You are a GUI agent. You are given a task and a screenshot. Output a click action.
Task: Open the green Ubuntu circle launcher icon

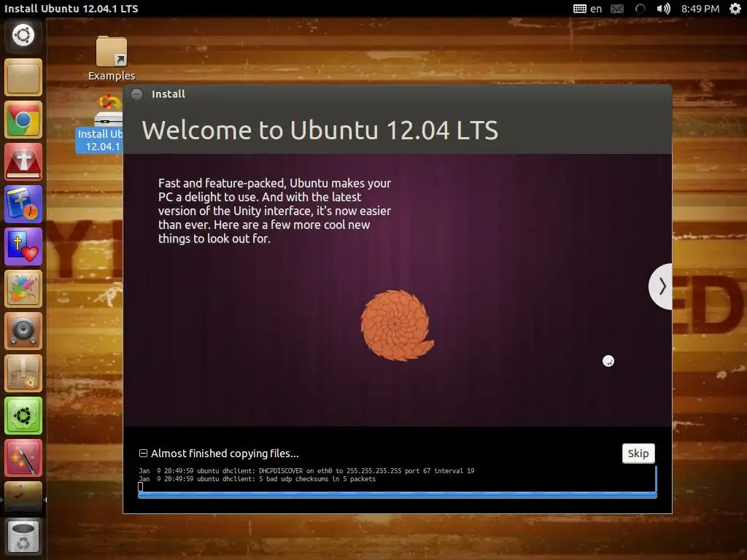click(23, 416)
